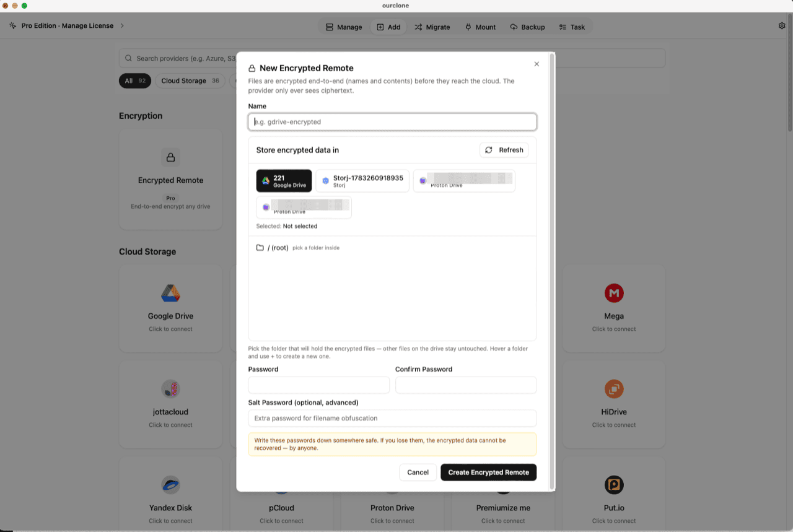Click the Mount plug icon
The height and width of the screenshot is (532, 793).
468,27
